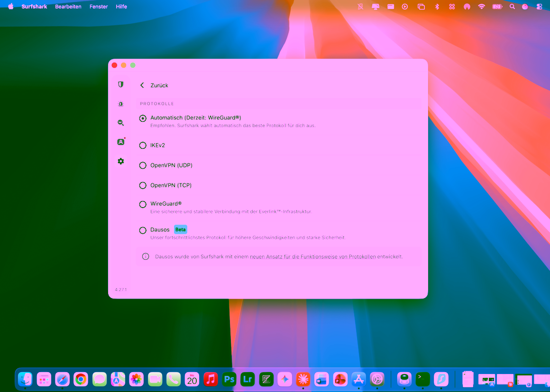The height and width of the screenshot is (392, 550).
Task: Open the Hilfe menu
Action: click(x=121, y=7)
